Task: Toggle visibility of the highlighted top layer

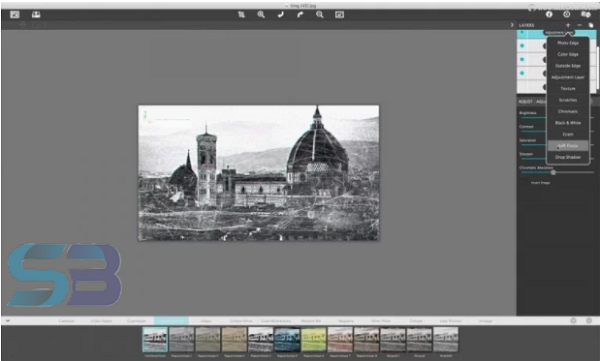Action: pyautogui.click(x=522, y=33)
